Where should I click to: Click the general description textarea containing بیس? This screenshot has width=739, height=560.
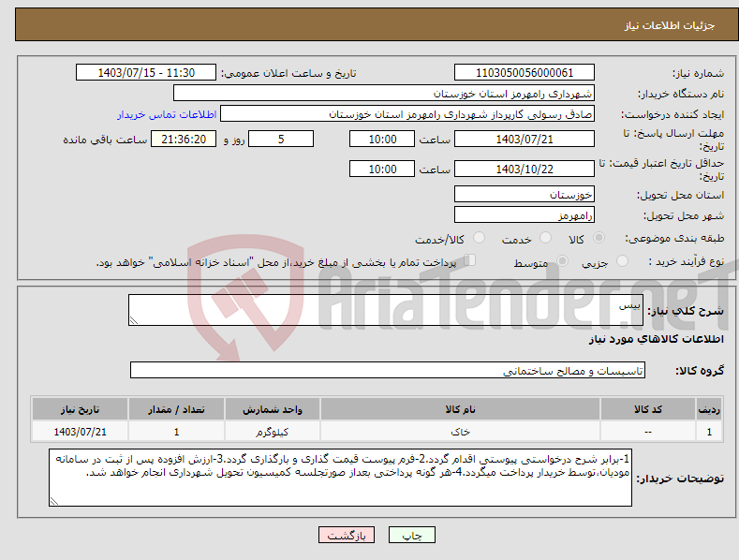pyautogui.click(x=386, y=310)
